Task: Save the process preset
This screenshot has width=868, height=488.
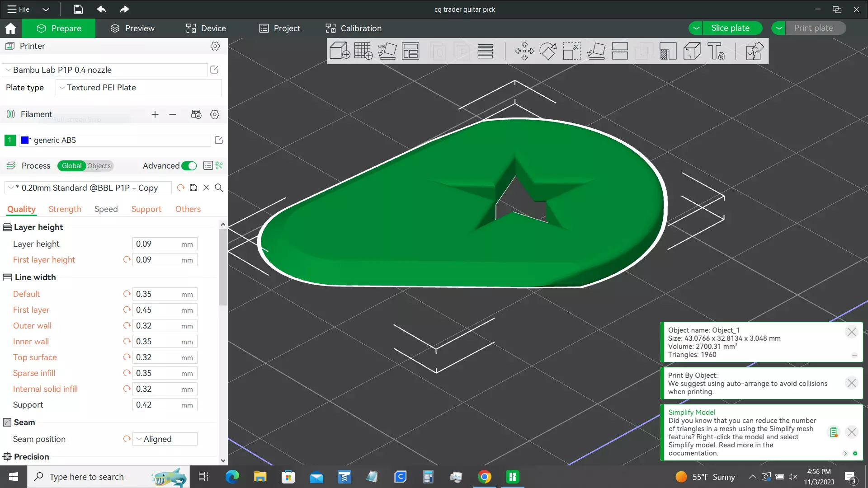Action: tap(193, 188)
